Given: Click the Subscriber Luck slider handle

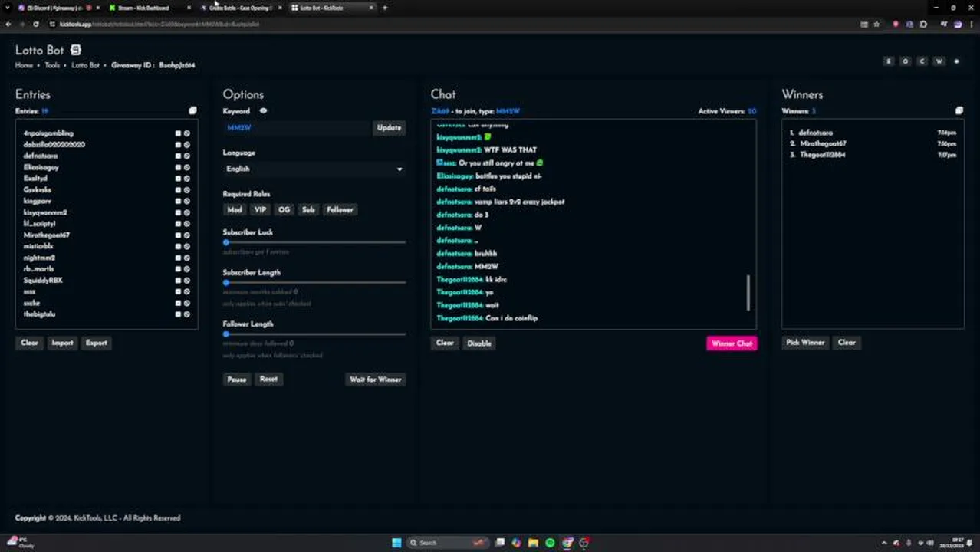Looking at the screenshot, I should click(x=226, y=242).
